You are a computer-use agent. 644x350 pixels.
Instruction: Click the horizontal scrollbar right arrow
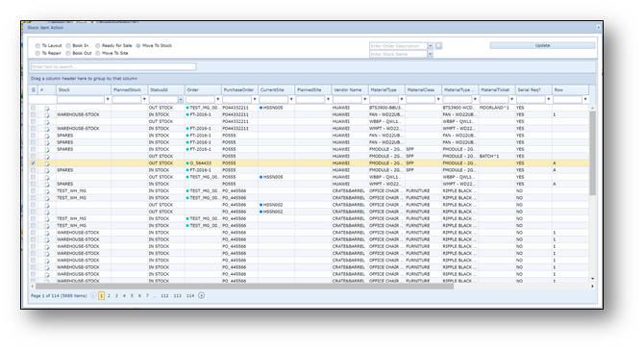coord(592,286)
